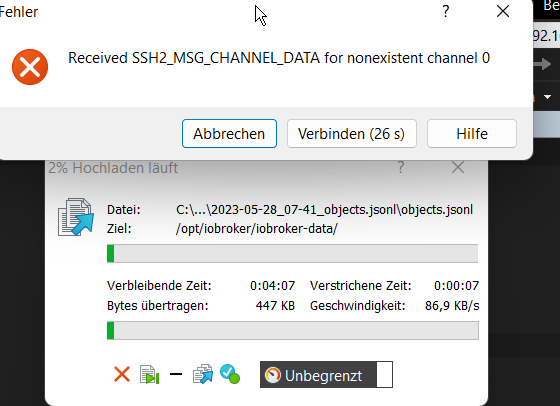Click the file progress bar

click(x=292, y=254)
